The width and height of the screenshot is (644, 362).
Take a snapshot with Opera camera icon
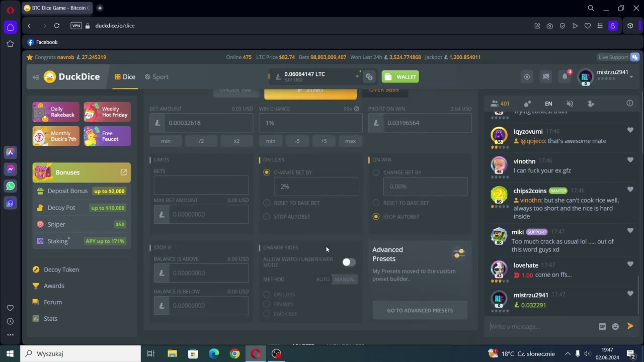(550, 26)
